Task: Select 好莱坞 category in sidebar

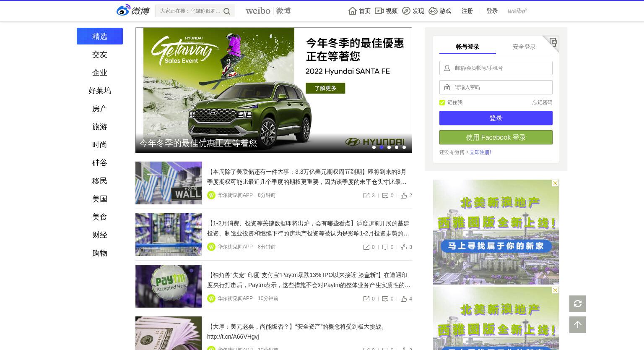Action: (100, 91)
